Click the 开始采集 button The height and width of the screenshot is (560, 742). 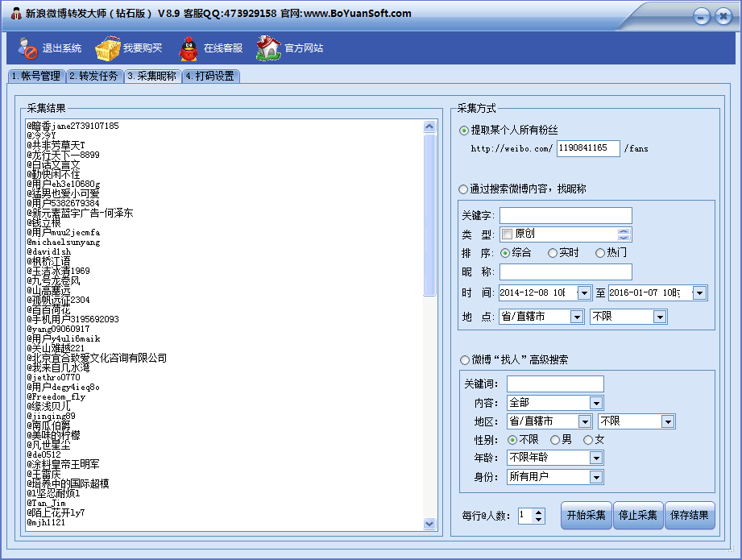[x=587, y=516]
